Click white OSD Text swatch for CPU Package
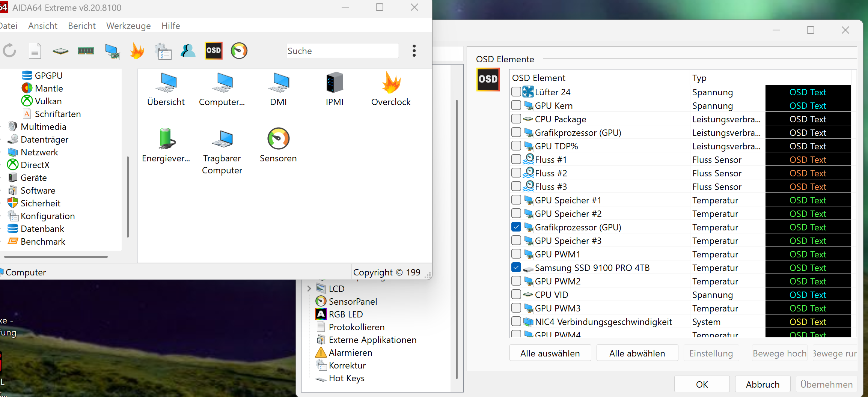The width and height of the screenshot is (868, 397). [x=808, y=119]
